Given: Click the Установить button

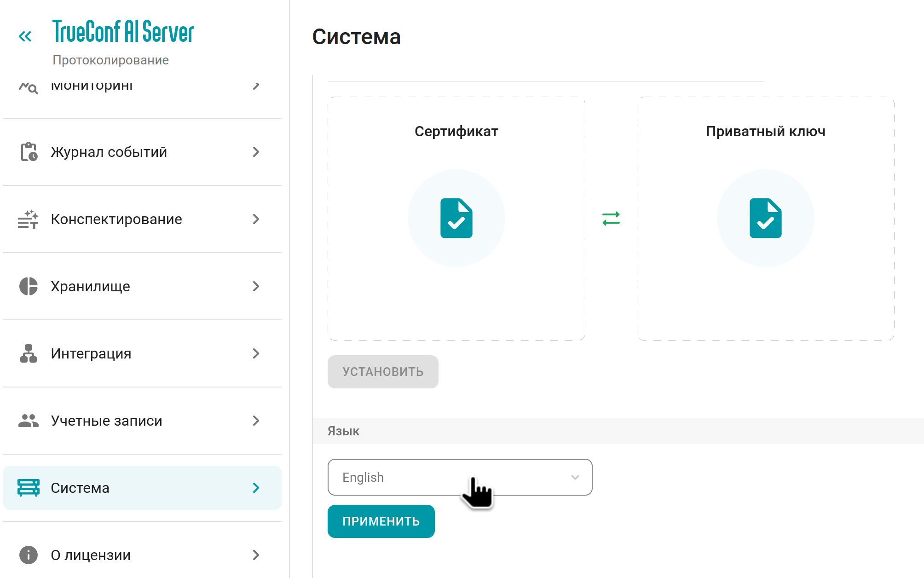Looking at the screenshot, I should [383, 372].
